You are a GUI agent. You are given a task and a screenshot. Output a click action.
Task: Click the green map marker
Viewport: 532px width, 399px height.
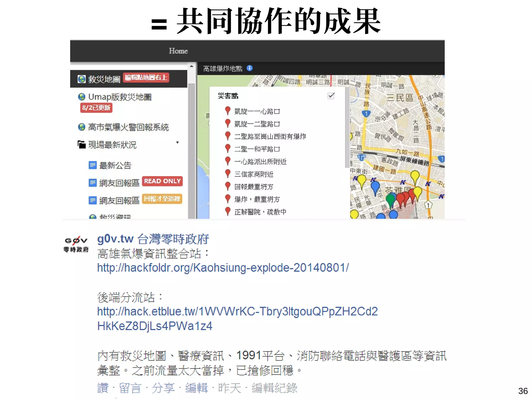(390, 201)
